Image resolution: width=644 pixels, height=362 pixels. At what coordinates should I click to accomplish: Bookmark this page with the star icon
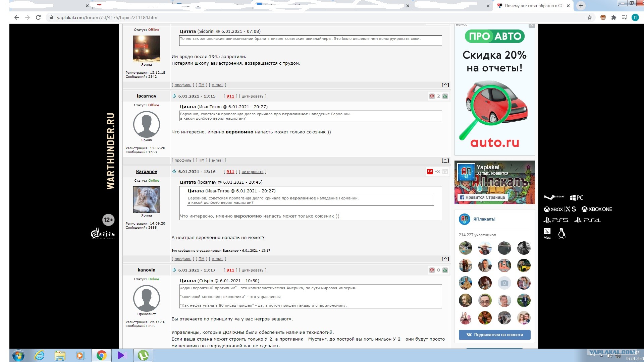point(590,17)
